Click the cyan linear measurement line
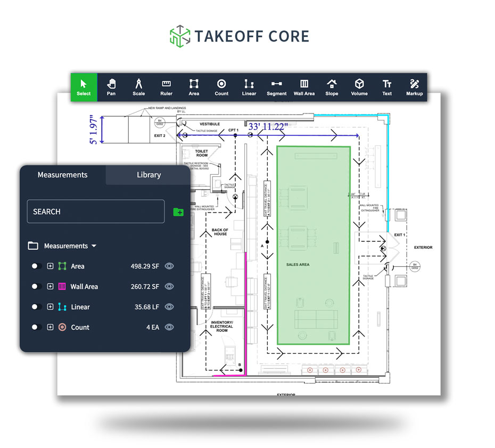Screen dimensions: 495x448 (388, 174)
